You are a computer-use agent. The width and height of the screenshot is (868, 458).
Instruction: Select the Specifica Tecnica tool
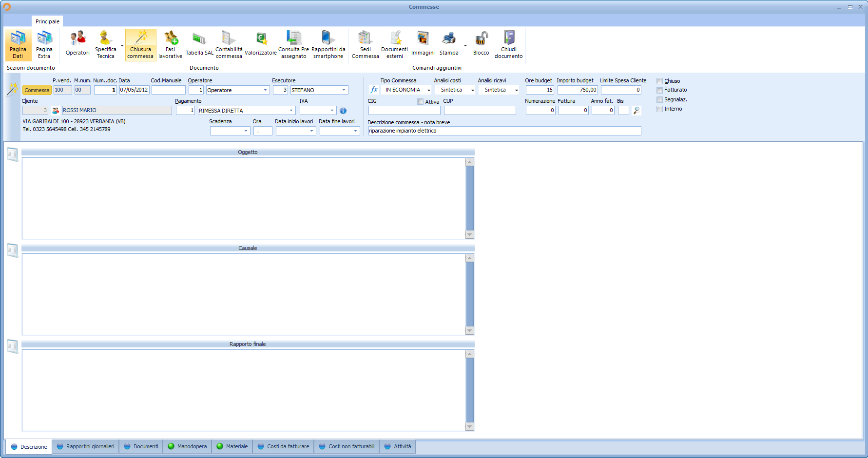[105, 44]
